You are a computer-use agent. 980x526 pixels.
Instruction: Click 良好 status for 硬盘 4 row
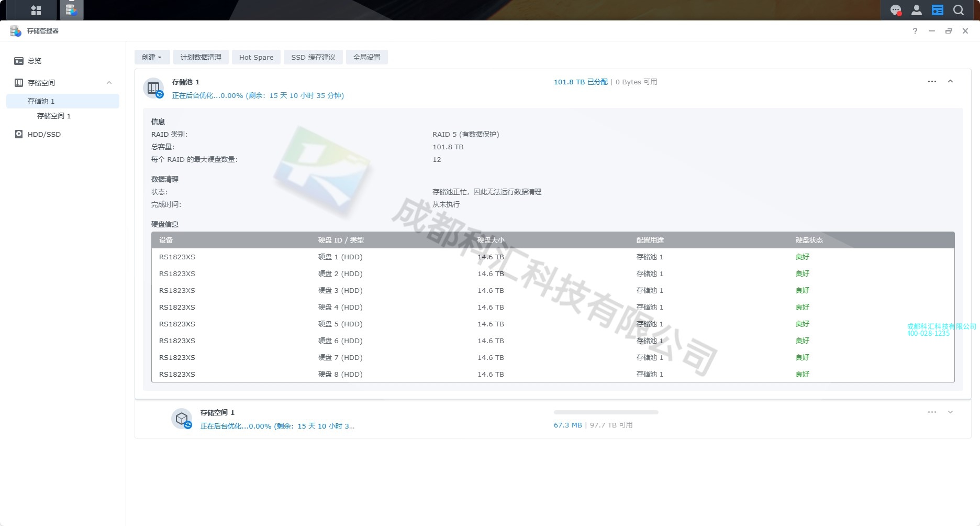click(803, 307)
